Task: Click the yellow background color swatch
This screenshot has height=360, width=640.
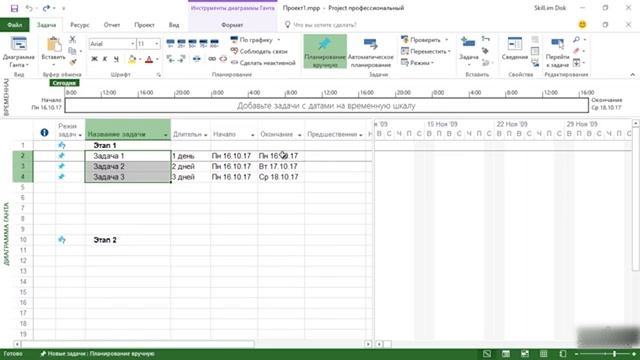Action: [132, 60]
